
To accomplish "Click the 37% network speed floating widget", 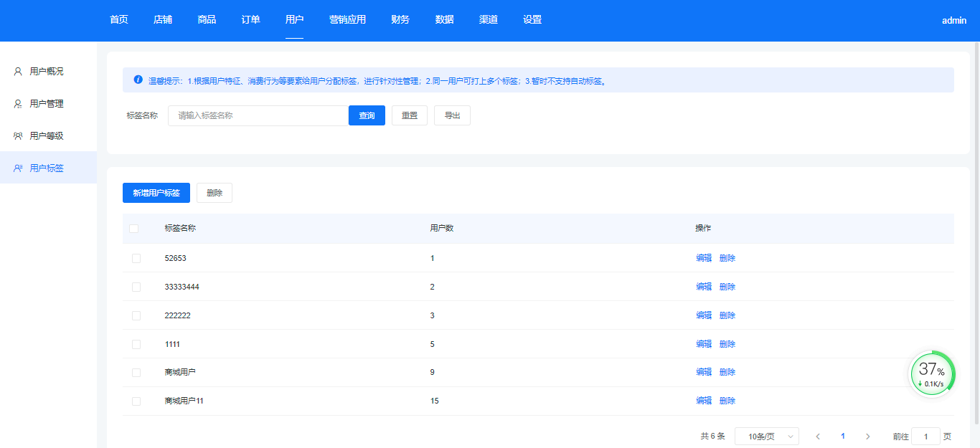I will tap(932, 373).
